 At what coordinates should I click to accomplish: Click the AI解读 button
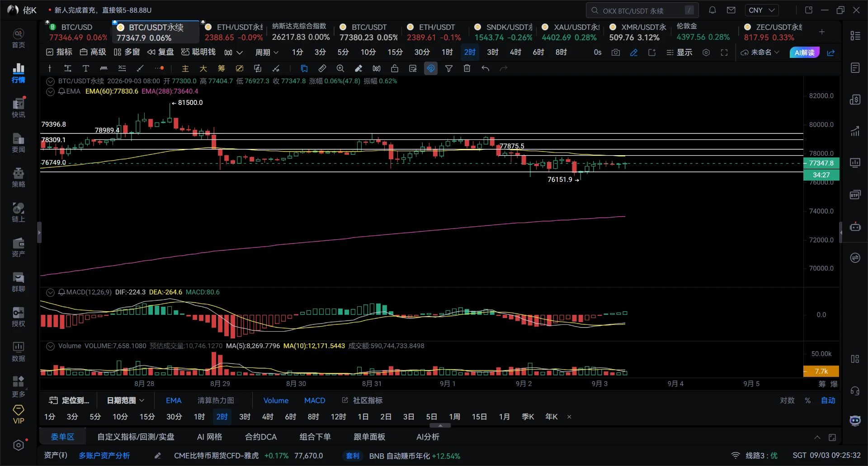[x=804, y=52]
